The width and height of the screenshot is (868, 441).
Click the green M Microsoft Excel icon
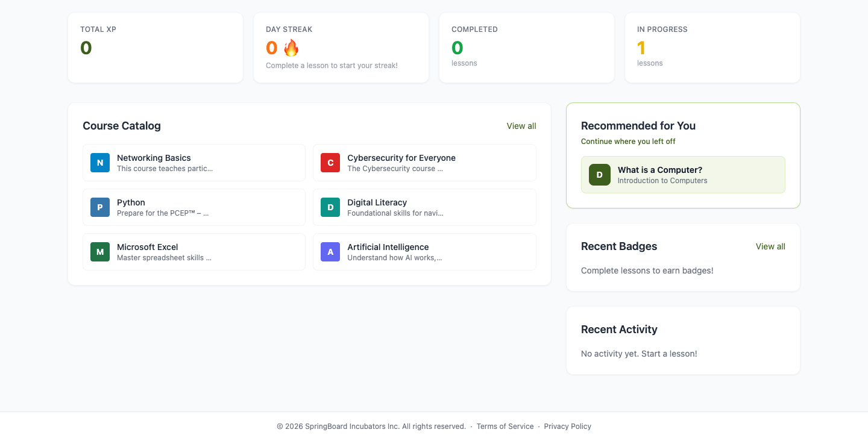tap(100, 252)
